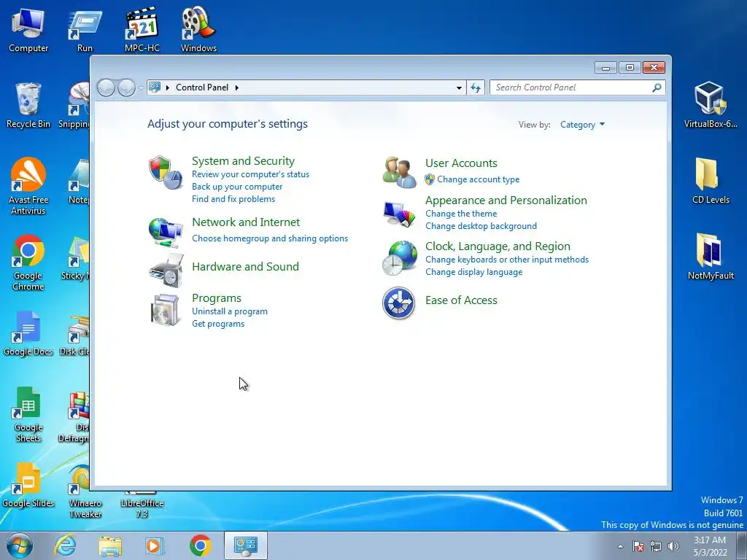
Task: Select the Recycle Bin on desktop
Action: [28, 105]
